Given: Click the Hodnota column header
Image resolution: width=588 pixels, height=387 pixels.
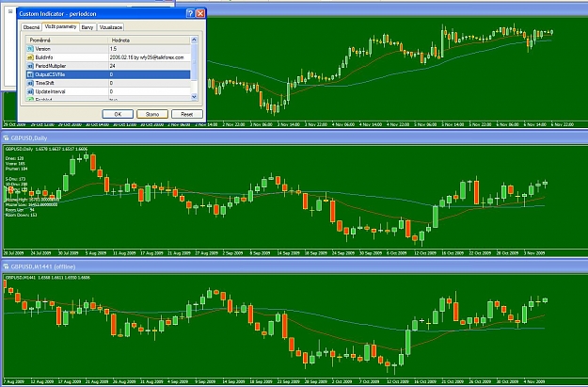Looking at the screenshot, I should (150, 40).
